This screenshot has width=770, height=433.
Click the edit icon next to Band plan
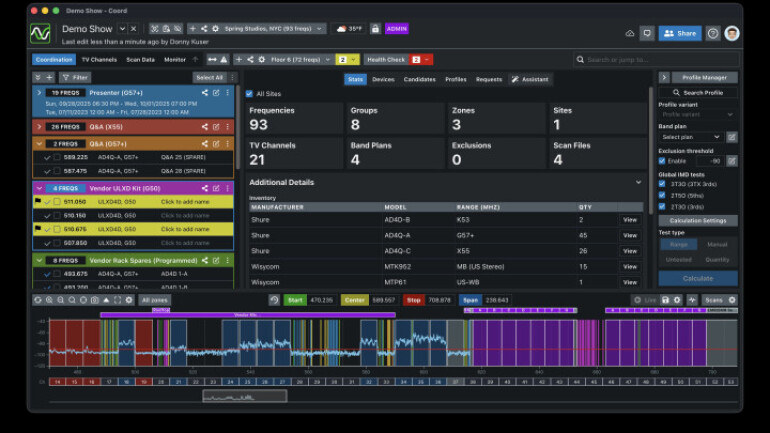(731, 136)
